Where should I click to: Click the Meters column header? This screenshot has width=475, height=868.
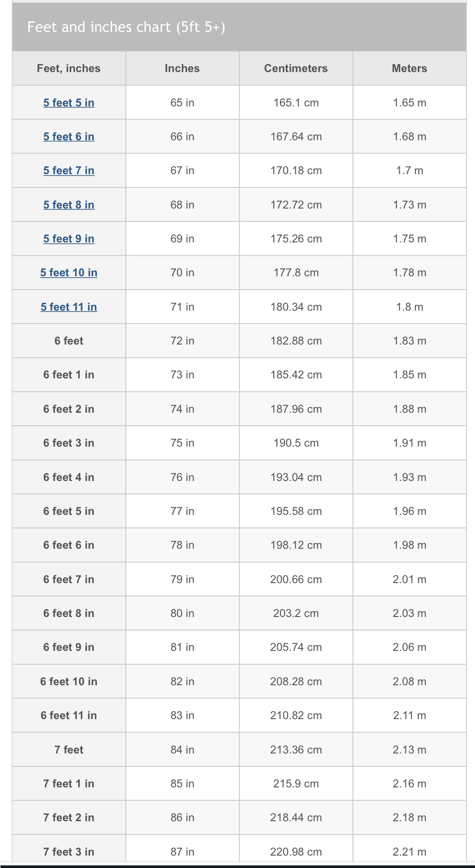pyautogui.click(x=409, y=68)
